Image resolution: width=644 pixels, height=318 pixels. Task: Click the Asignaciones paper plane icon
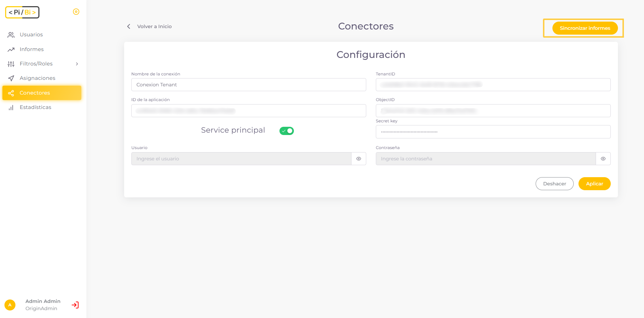coord(11,78)
